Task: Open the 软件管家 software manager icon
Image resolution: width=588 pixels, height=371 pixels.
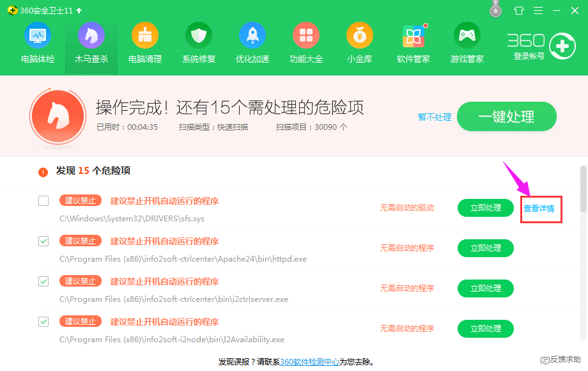Action: 414,36
